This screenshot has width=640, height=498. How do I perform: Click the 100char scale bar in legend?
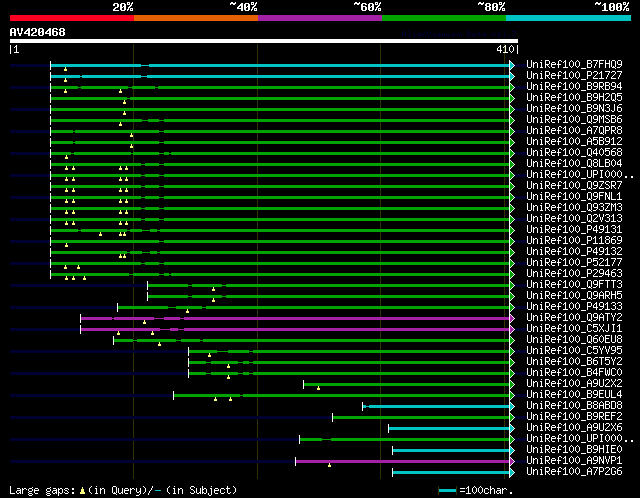pyautogui.click(x=447, y=491)
